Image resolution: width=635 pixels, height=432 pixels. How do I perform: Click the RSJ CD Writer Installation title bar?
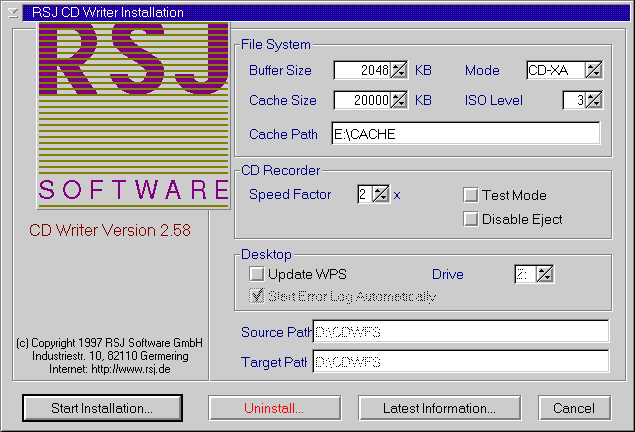[326, 13]
